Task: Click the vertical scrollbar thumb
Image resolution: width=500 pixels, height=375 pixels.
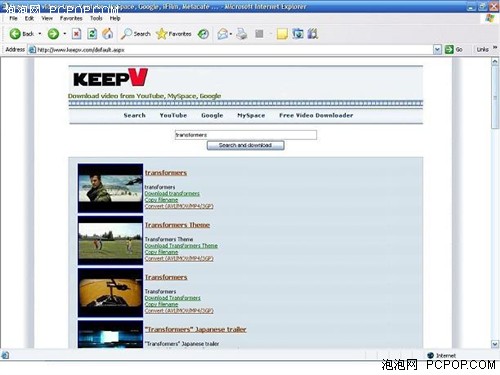Action: [495, 97]
